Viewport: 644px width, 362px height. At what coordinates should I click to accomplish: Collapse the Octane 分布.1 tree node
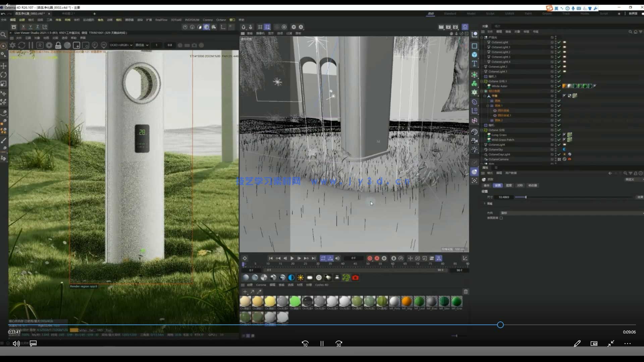[482, 81]
